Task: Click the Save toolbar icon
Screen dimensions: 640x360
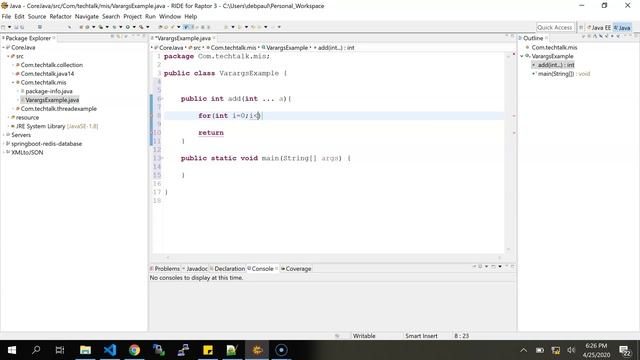Action: (16, 27)
